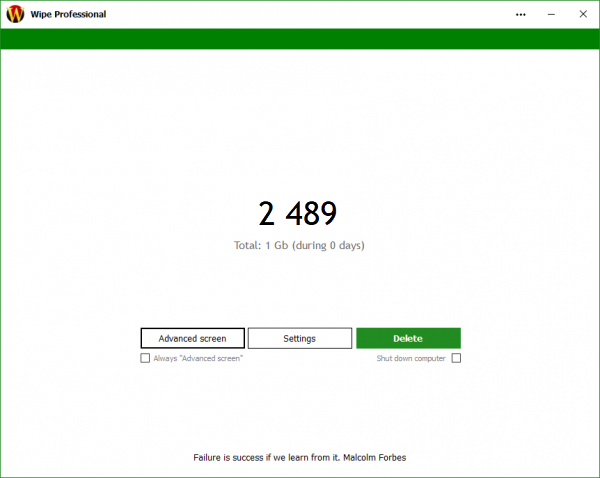This screenshot has height=478, width=600.
Task: Close the Wipe Professional window
Action: click(583, 14)
